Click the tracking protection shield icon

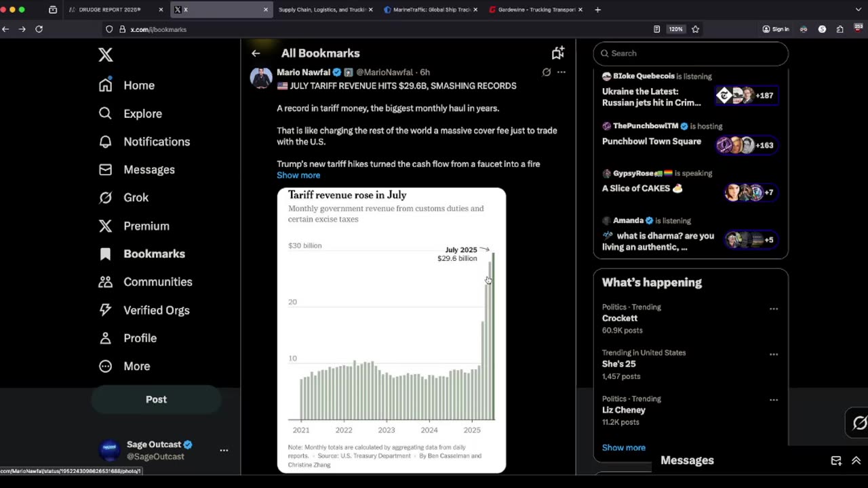pos(109,29)
